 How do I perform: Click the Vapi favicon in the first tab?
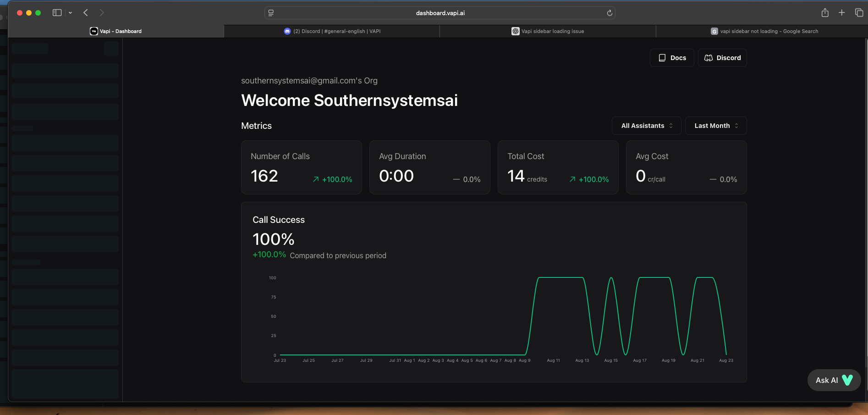(94, 31)
